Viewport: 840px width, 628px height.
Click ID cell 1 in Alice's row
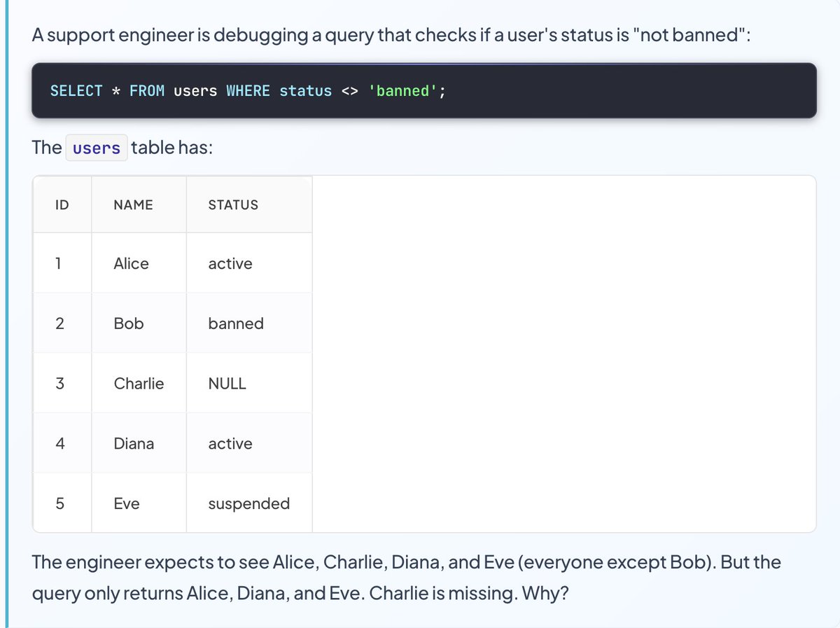click(62, 263)
